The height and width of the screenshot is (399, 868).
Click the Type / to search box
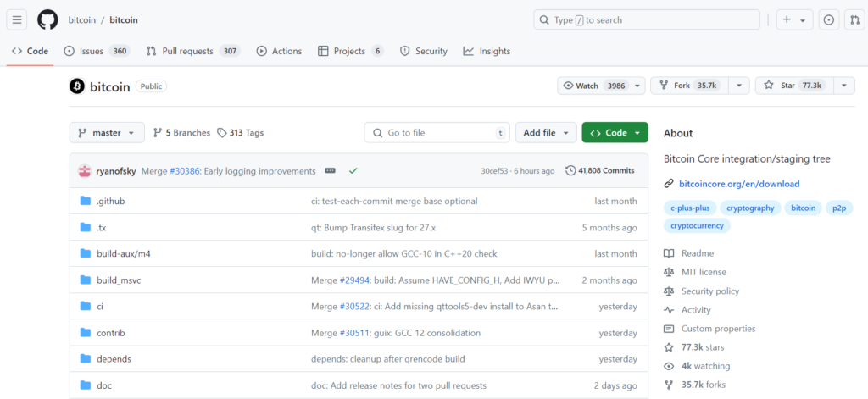coord(647,20)
